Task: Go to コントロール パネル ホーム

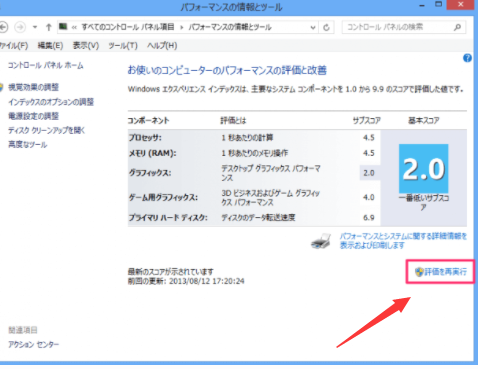Action: (46, 65)
